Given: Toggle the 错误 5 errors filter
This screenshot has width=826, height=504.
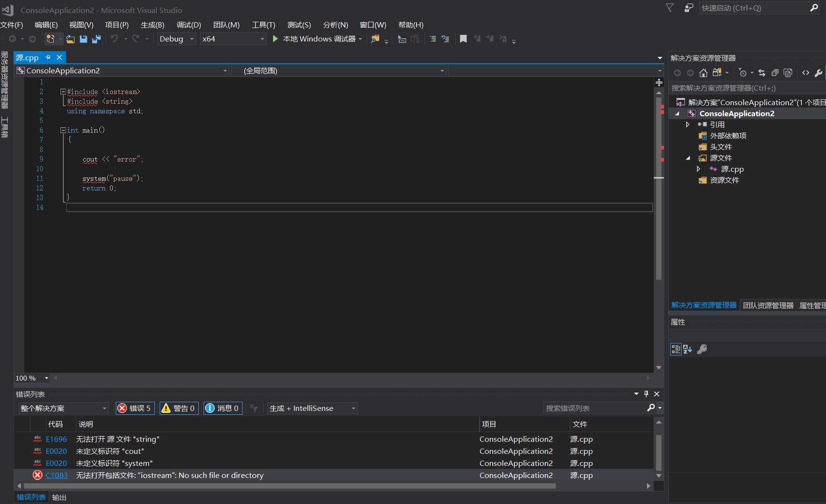Looking at the screenshot, I should click(x=135, y=409).
